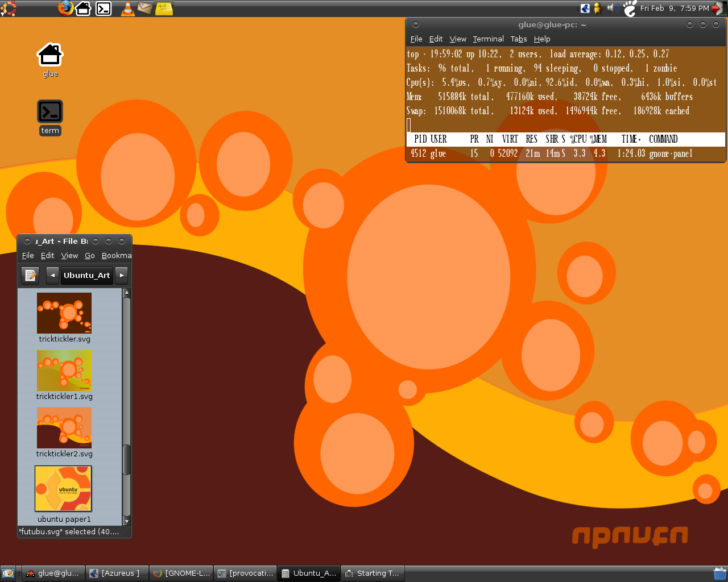The width and height of the screenshot is (728, 582).
Task: Open the file browser File menu
Action: tap(28, 255)
